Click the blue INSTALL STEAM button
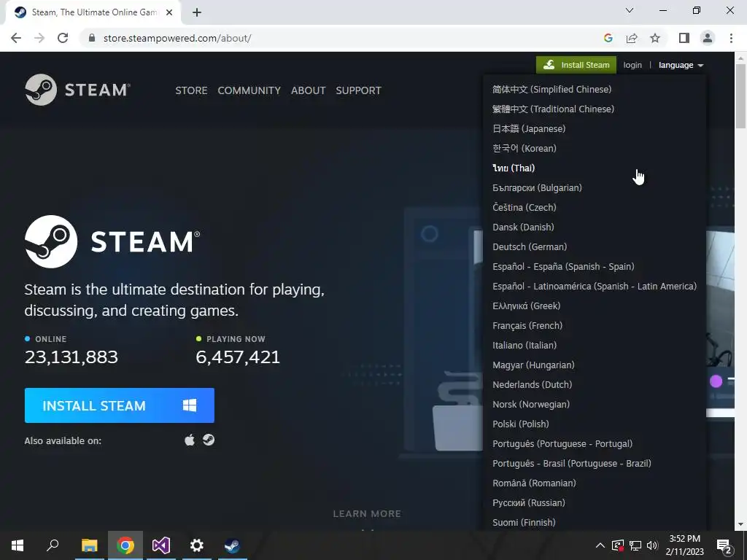 (x=120, y=405)
